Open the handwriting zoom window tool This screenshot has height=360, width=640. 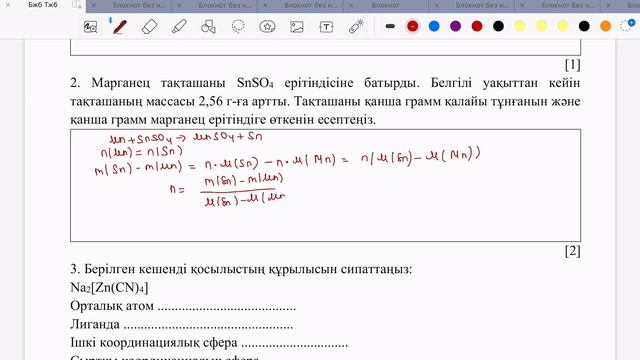[90, 27]
